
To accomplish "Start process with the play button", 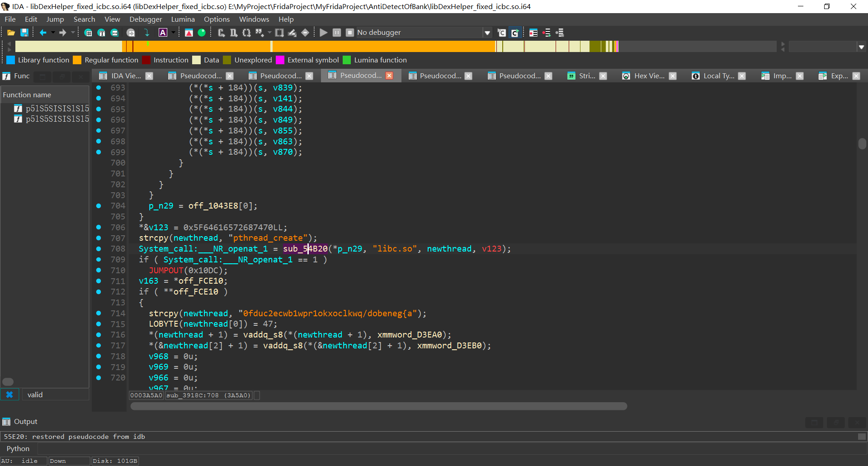I will [323, 33].
